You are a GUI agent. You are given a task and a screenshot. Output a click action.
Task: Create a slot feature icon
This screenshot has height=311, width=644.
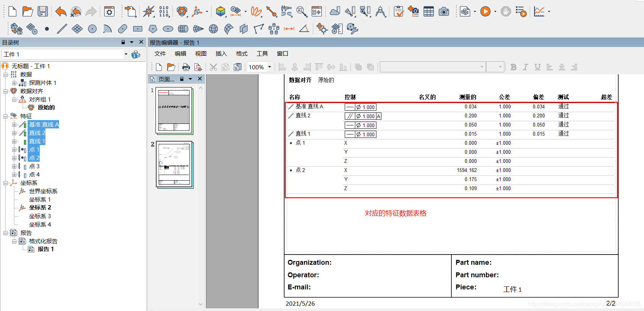pyautogui.click(x=123, y=29)
